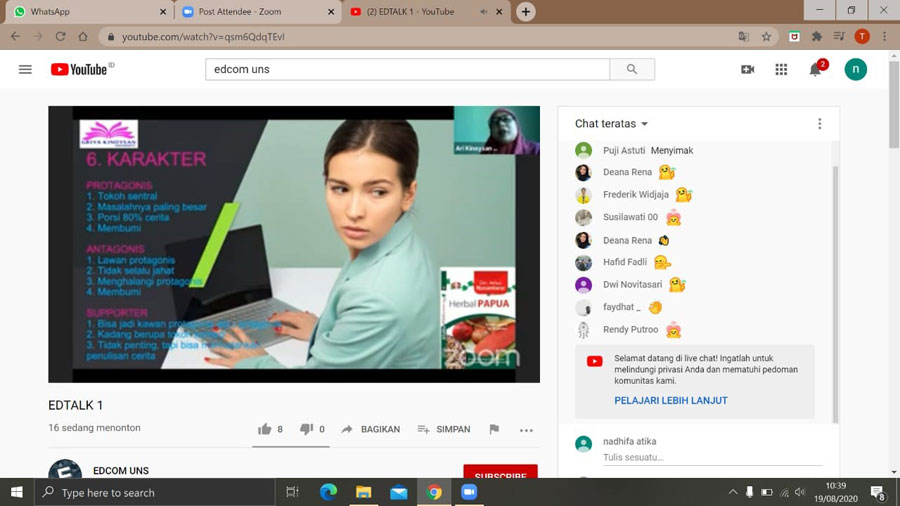900x506 pixels.
Task: Open Microsoft Edge from taskbar
Action: (x=328, y=492)
